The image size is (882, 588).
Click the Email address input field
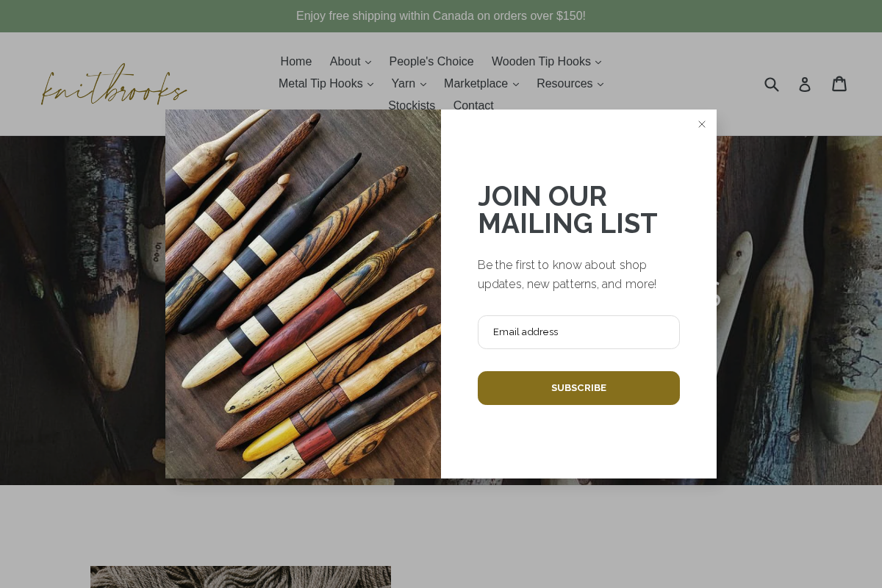[578, 332]
